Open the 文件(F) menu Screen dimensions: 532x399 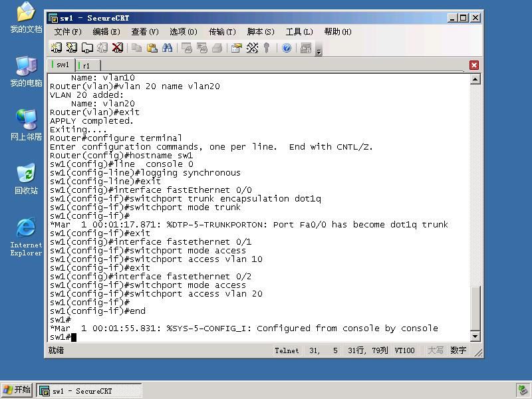[68, 32]
